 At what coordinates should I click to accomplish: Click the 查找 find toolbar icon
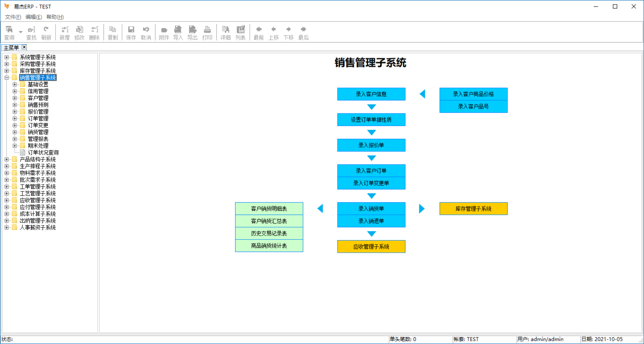point(31,33)
